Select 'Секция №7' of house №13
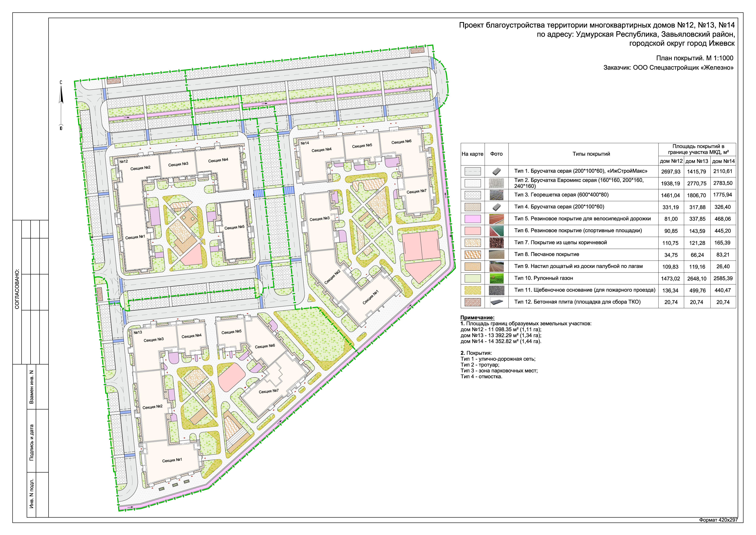This screenshot has width=756, height=535. (269, 391)
